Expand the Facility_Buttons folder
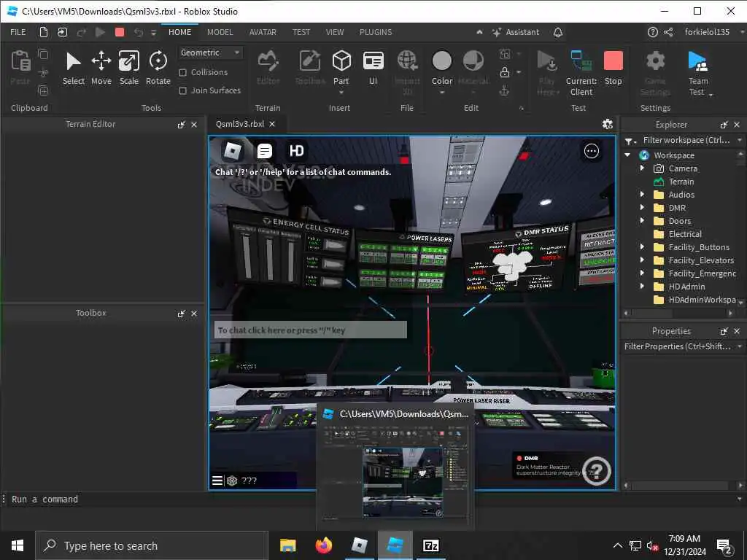Screen dimensions: 747x560 pyautogui.click(x=642, y=246)
